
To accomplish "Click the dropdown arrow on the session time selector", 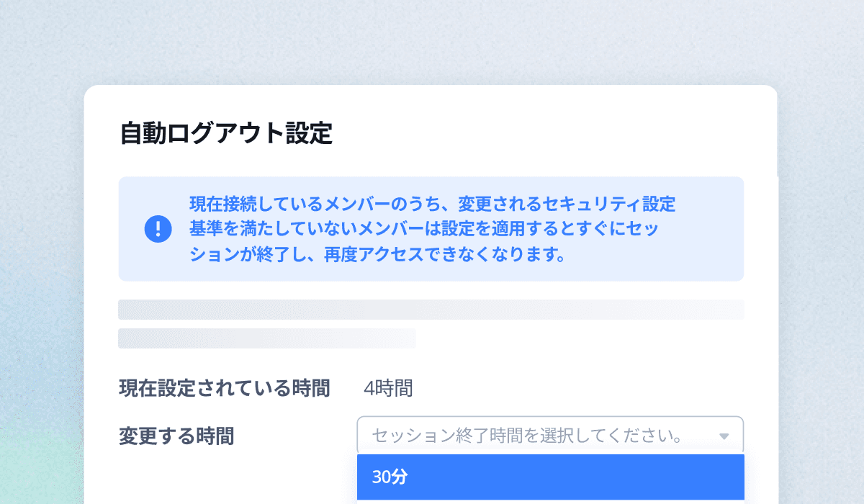I will pos(726,434).
